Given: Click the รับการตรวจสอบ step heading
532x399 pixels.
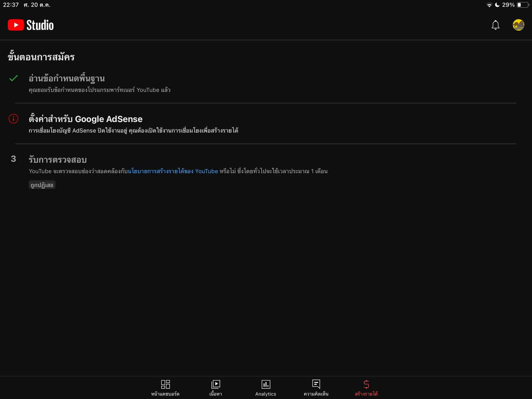Looking at the screenshot, I should point(58,160).
